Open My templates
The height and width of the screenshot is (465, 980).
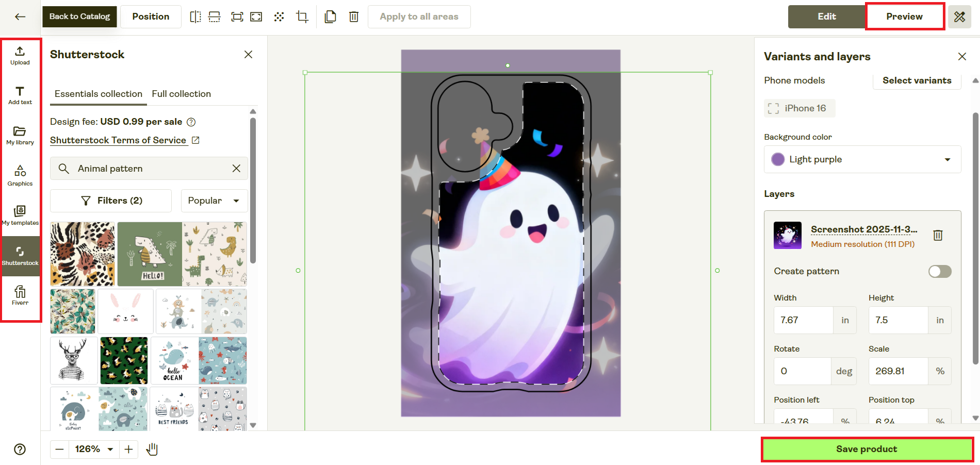[20, 214]
